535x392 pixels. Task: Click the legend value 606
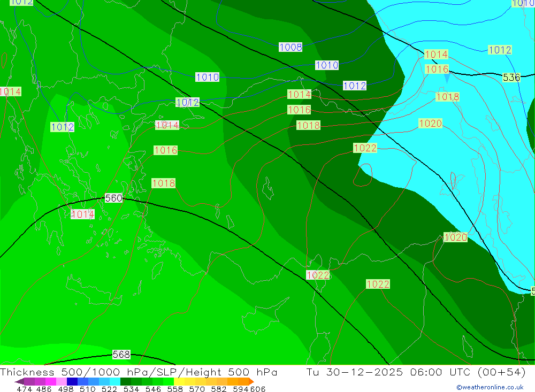point(258,389)
